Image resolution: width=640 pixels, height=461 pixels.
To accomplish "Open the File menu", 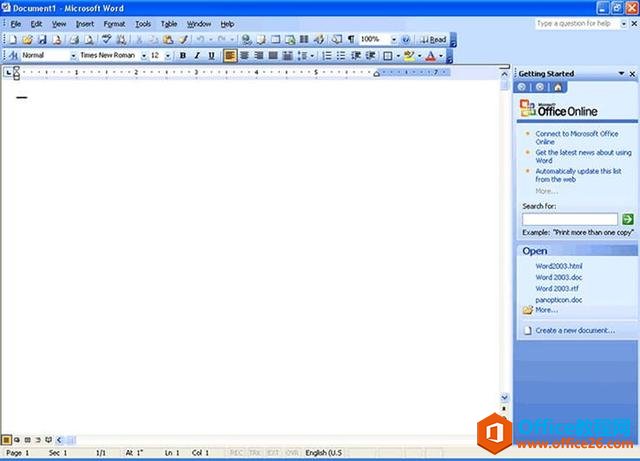I will pos(16,24).
